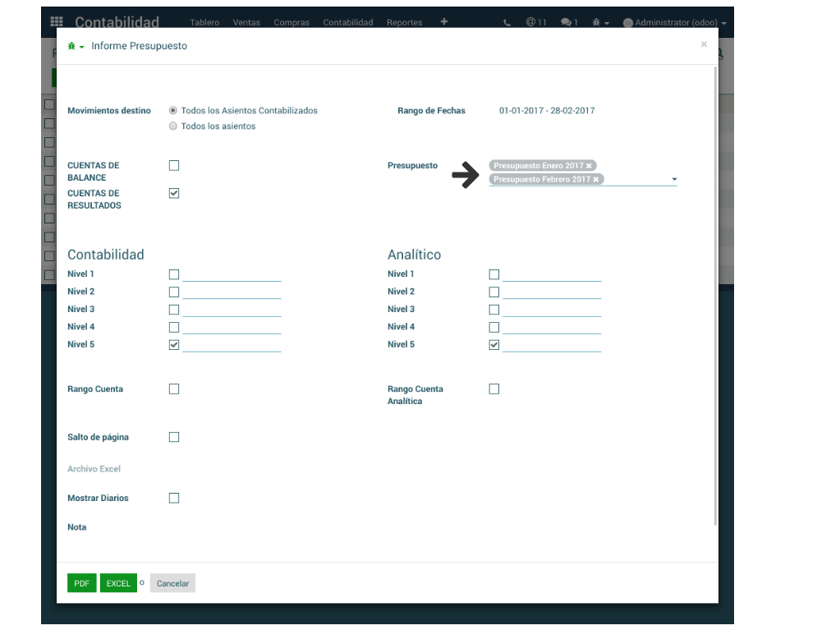840x630 pixels.
Task: Open the conversations chat icon
Action: tap(569, 22)
